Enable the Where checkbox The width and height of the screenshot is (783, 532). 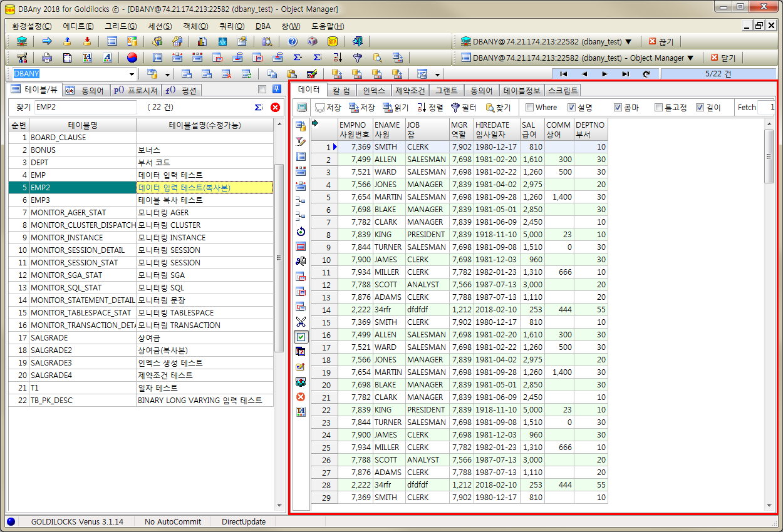pyautogui.click(x=530, y=108)
